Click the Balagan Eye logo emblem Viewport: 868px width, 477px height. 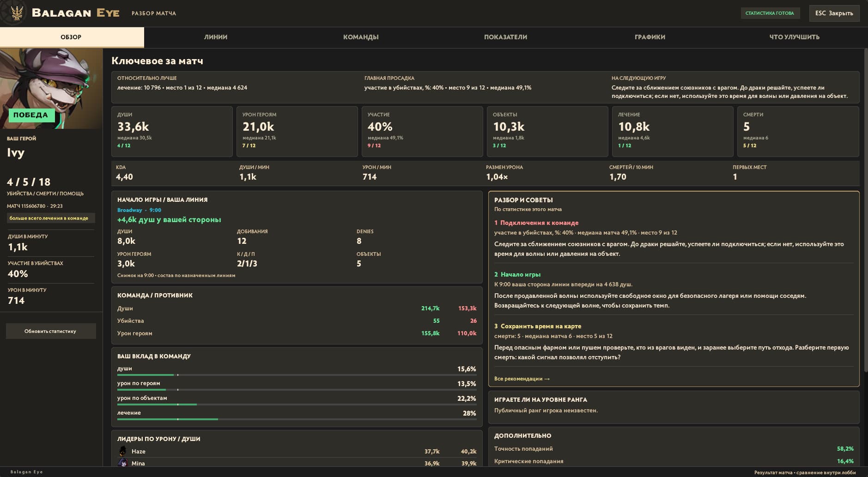pos(17,13)
